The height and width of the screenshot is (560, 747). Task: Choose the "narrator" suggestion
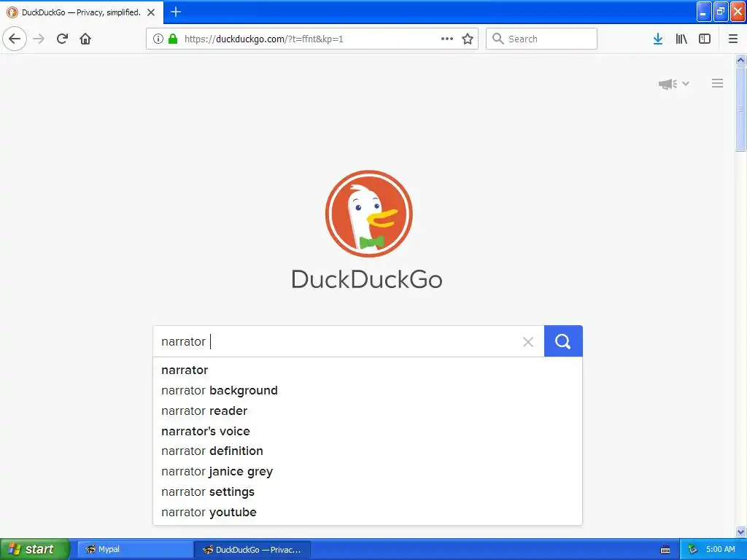368,370
